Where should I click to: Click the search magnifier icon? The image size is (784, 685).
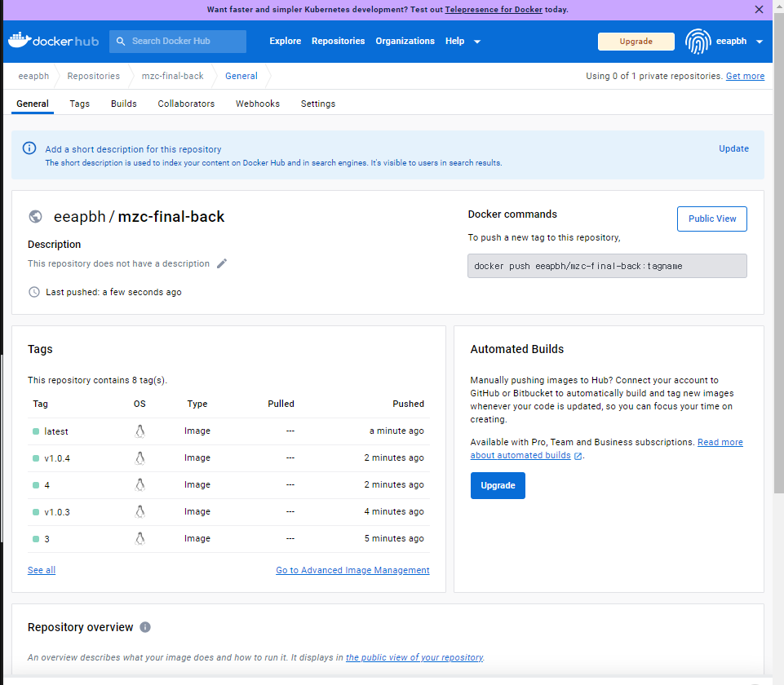click(x=121, y=41)
